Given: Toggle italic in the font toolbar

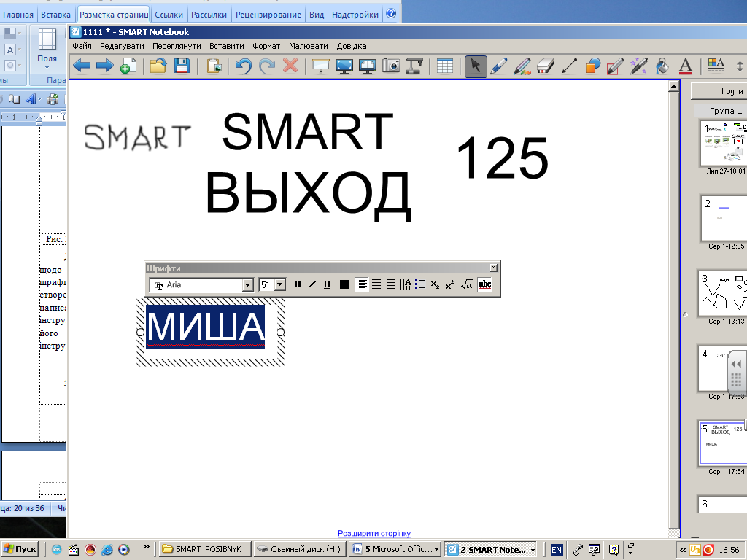Looking at the screenshot, I should [x=312, y=284].
